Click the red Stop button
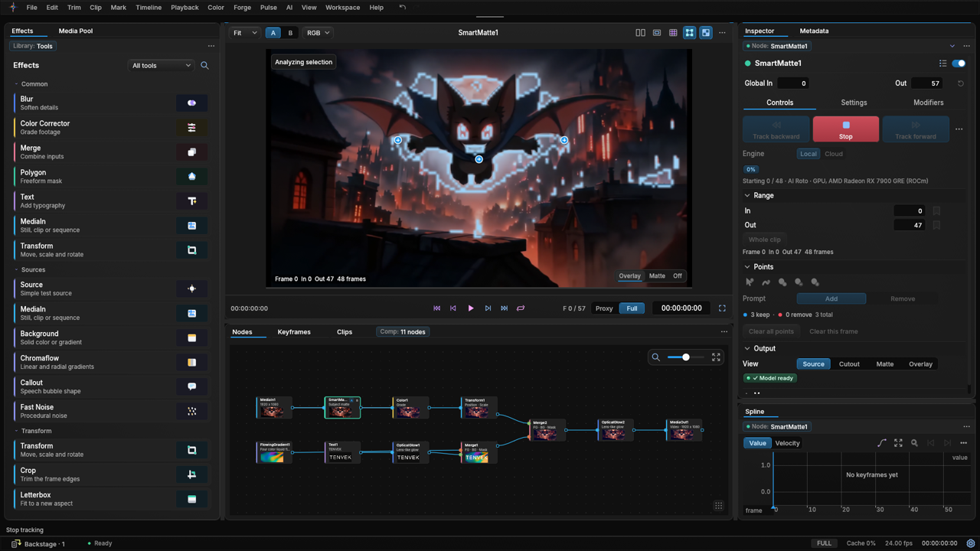 point(845,129)
